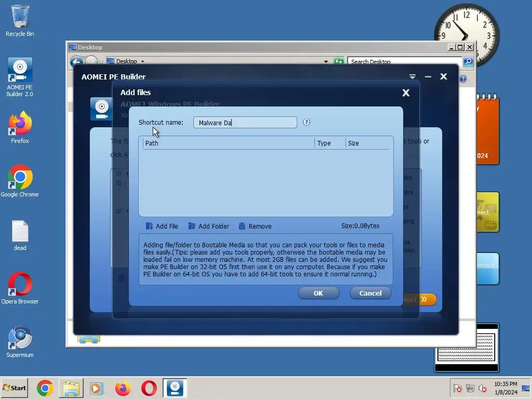Click the Show desktop icon in tray
Image resolution: width=532 pixels, height=399 pixels.
[x=526, y=388]
